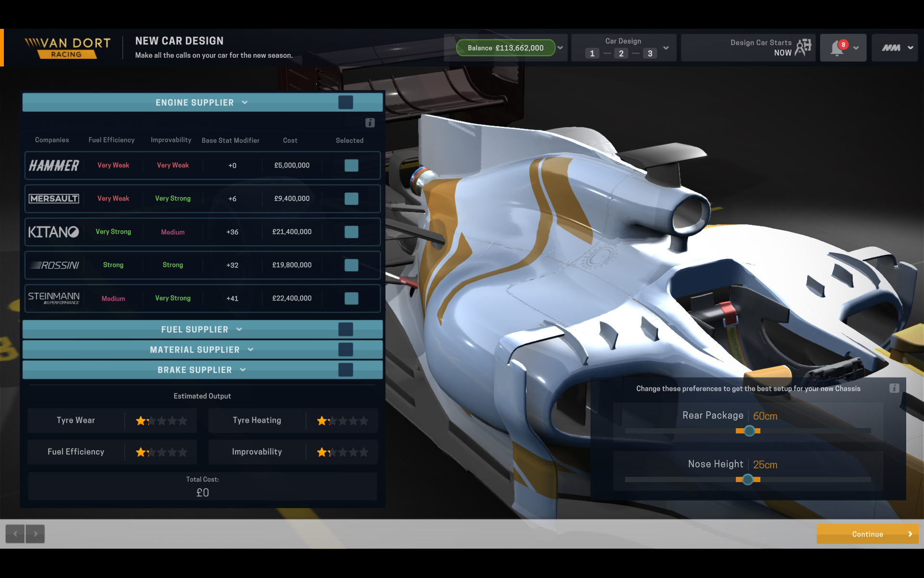Click the Design Car Starts NOW compass icon
This screenshot has width=924, height=578.
(803, 46)
